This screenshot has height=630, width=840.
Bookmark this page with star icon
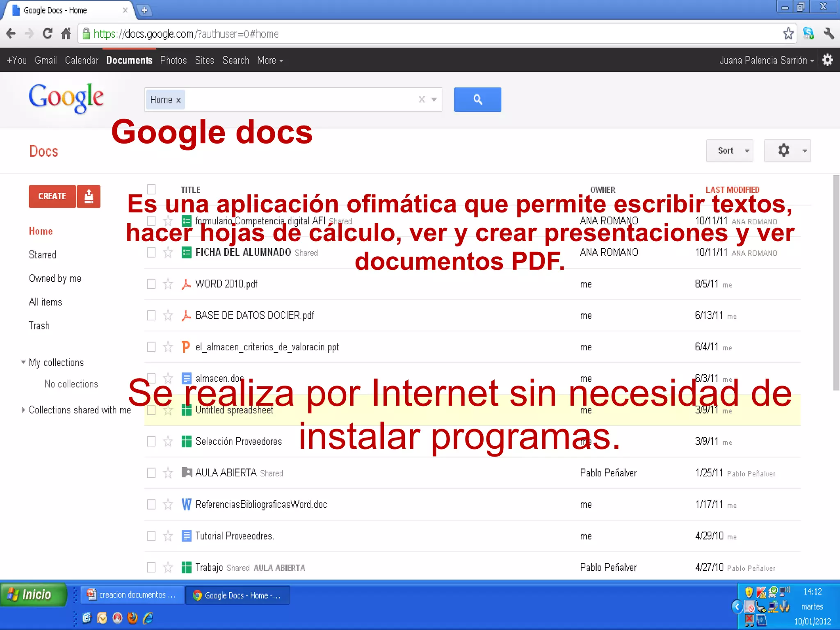click(788, 33)
